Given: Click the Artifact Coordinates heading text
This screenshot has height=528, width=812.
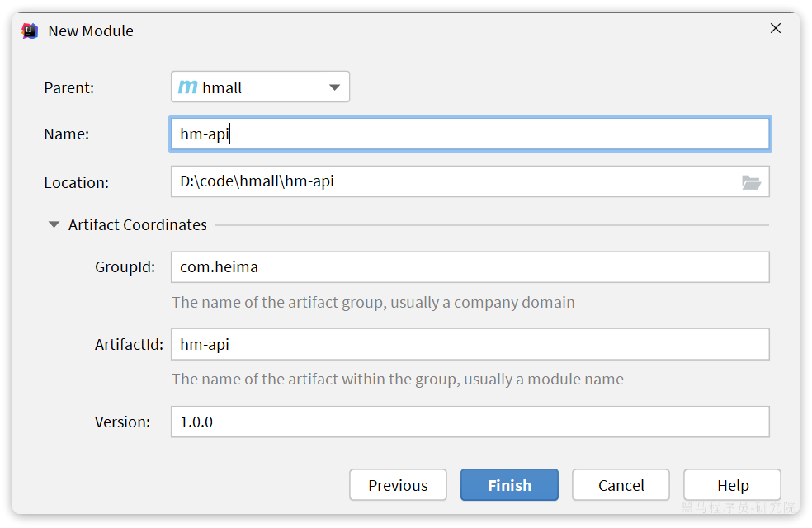Looking at the screenshot, I should coord(137,224).
